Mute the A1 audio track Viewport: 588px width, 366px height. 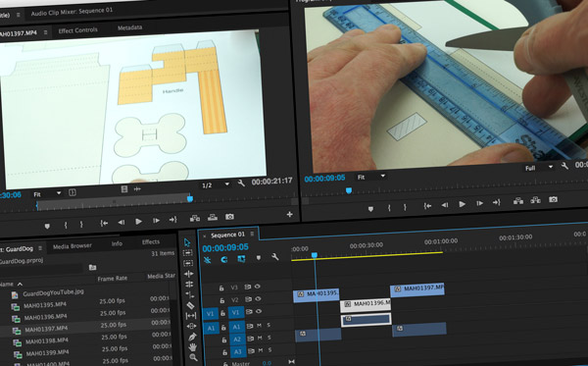tap(260, 326)
